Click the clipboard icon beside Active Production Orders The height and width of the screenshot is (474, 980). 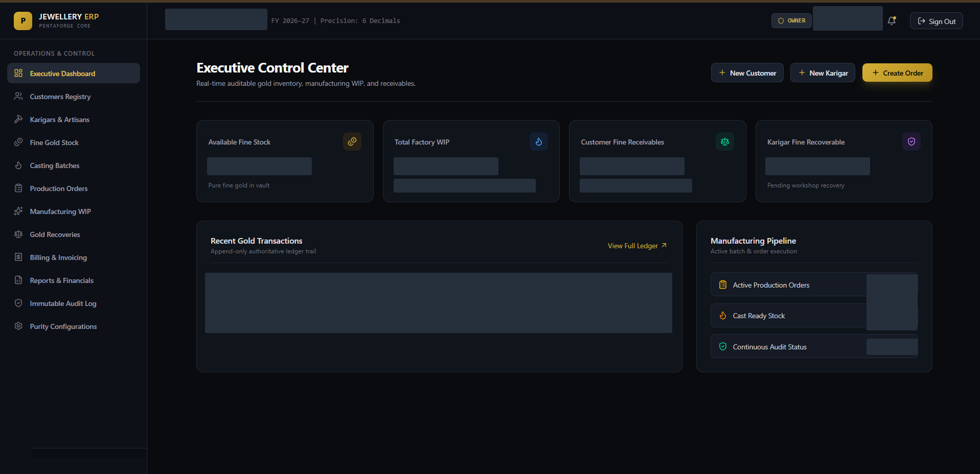pos(723,285)
